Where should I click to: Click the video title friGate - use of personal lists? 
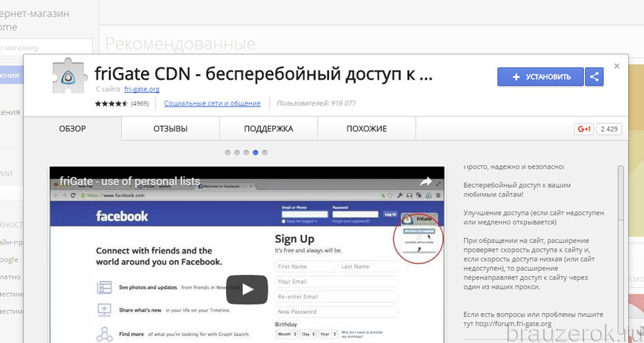(130, 181)
